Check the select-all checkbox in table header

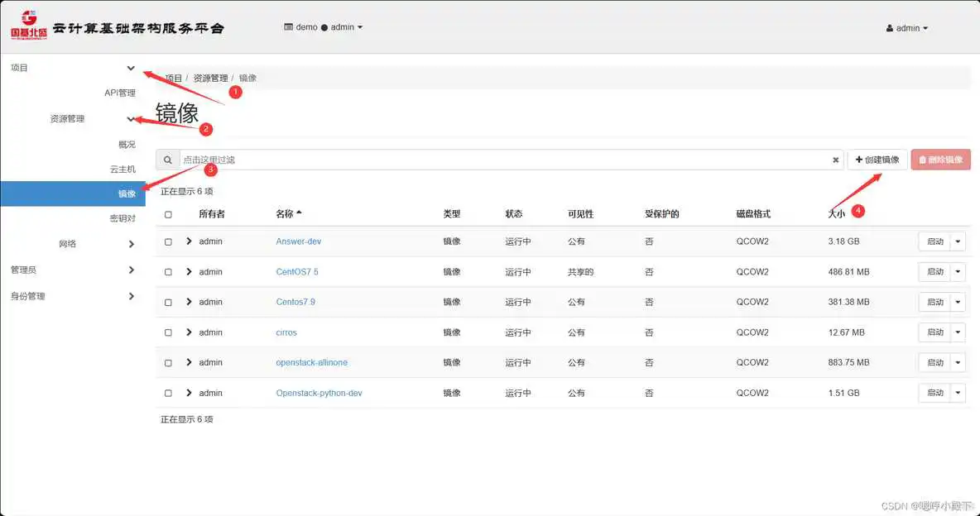coord(168,213)
